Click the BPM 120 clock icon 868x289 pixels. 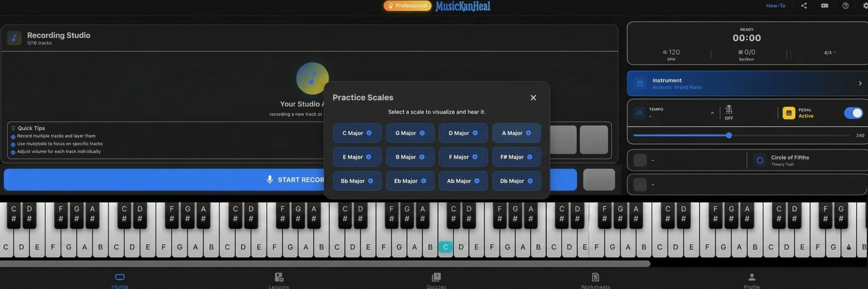tap(665, 52)
